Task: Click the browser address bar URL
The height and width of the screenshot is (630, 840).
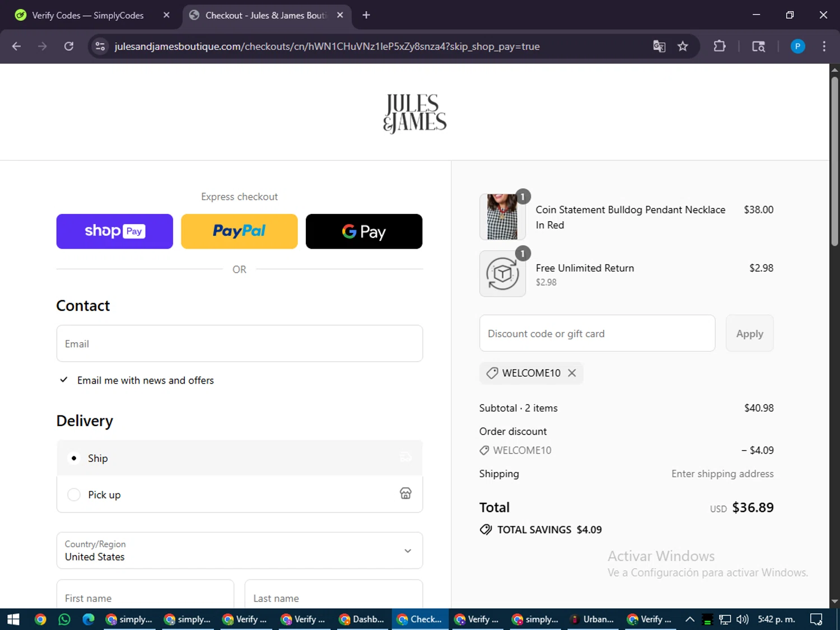Action: pyautogui.click(x=327, y=46)
